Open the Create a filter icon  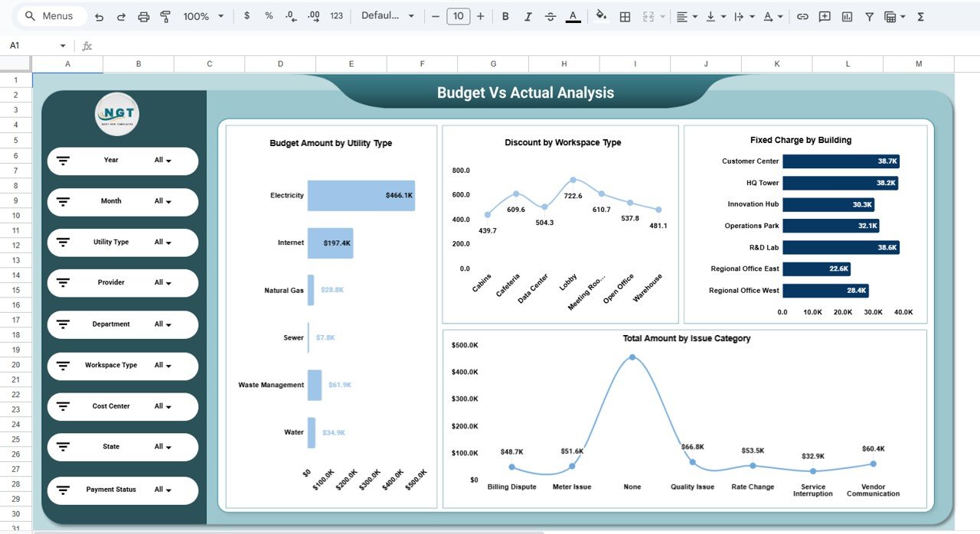click(x=869, y=15)
